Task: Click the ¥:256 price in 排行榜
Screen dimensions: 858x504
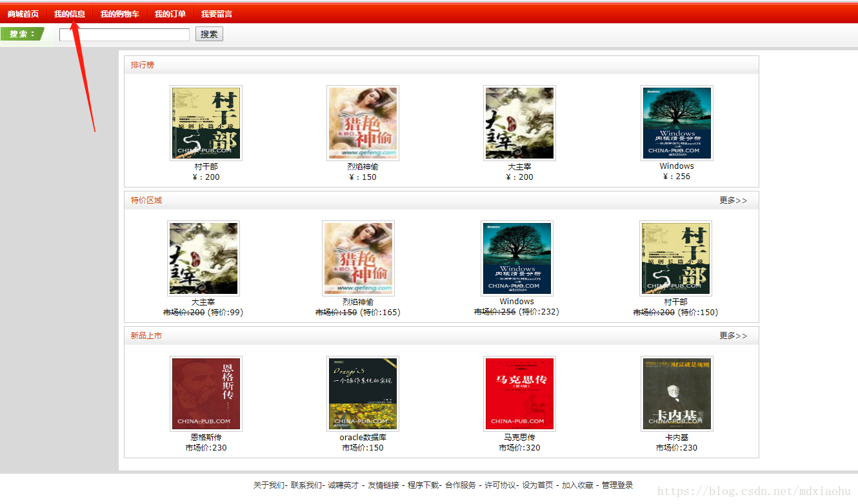Action: [677, 177]
